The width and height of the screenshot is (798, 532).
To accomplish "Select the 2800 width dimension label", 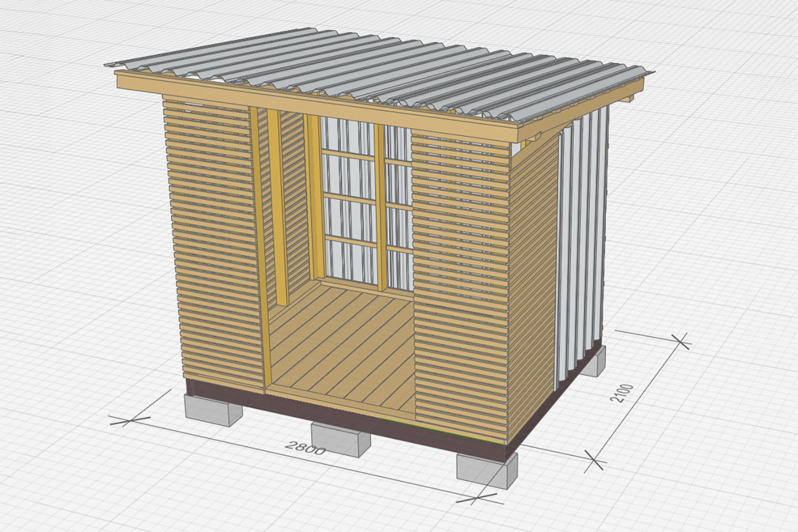I will click(x=305, y=448).
